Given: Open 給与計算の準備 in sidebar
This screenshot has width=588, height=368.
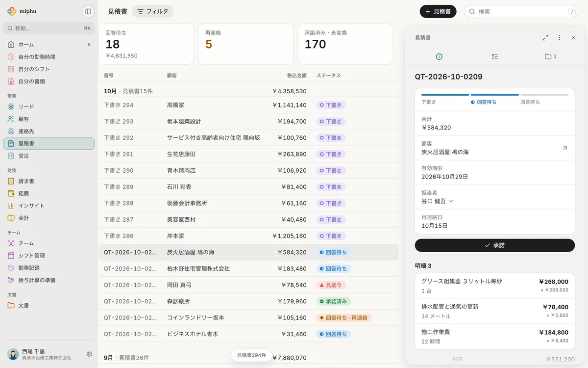Looking at the screenshot, I should pyautogui.click(x=49, y=280).
